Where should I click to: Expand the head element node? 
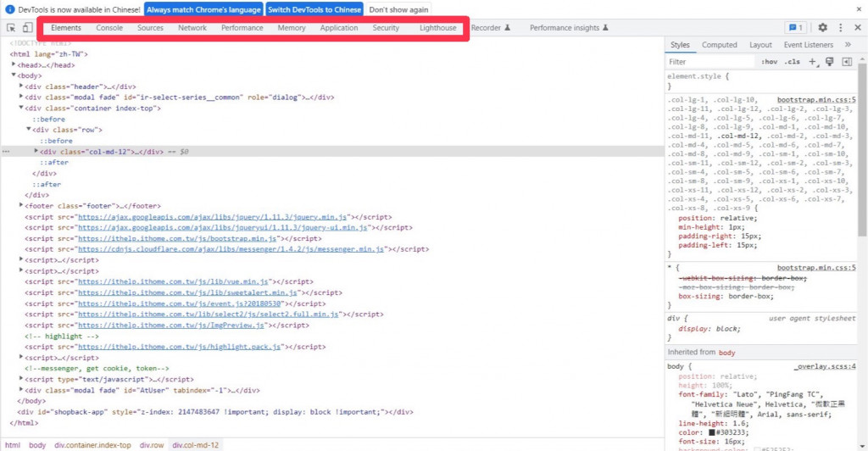tap(14, 64)
